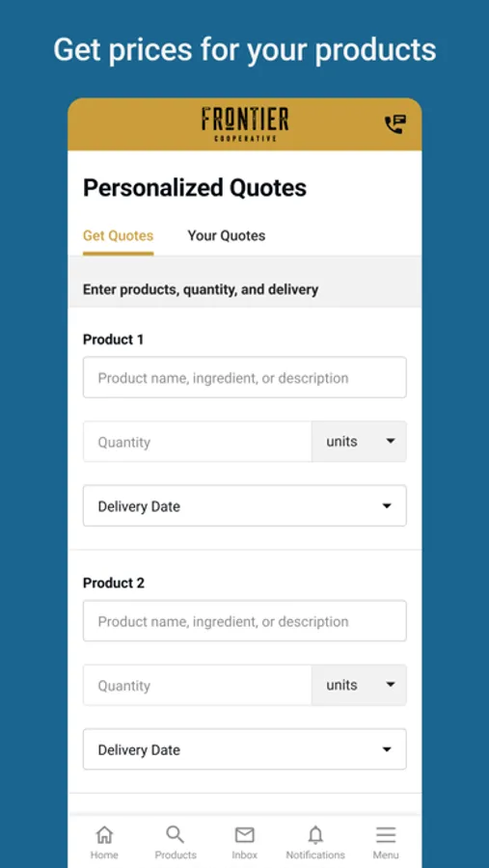Open the Inbox envelope icon
The image size is (489, 868).
click(x=244, y=834)
